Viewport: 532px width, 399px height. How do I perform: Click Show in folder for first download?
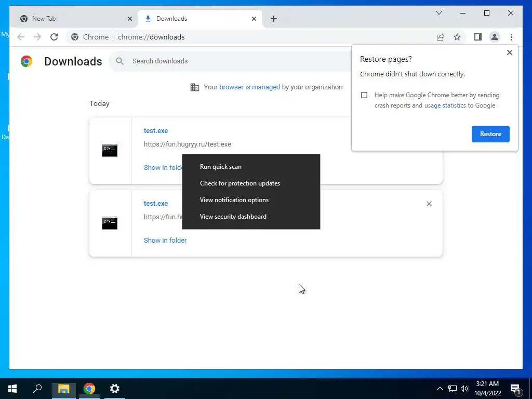pyautogui.click(x=163, y=168)
